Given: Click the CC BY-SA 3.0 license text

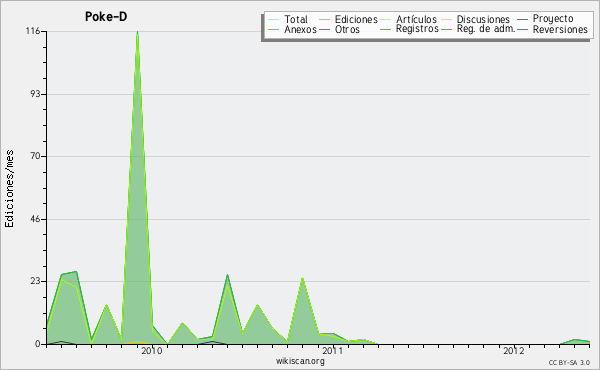Looking at the screenshot, I should 569,362.
